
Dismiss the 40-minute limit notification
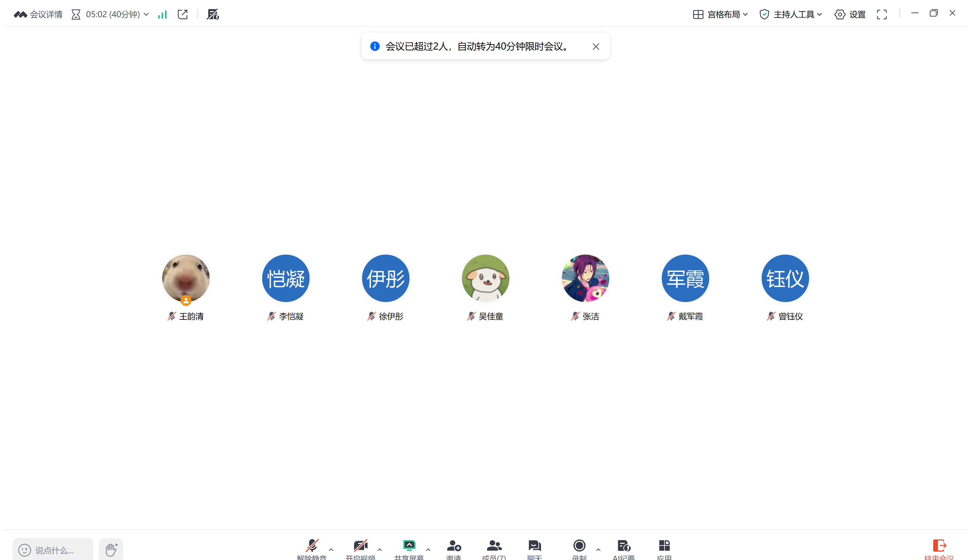click(x=596, y=47)
